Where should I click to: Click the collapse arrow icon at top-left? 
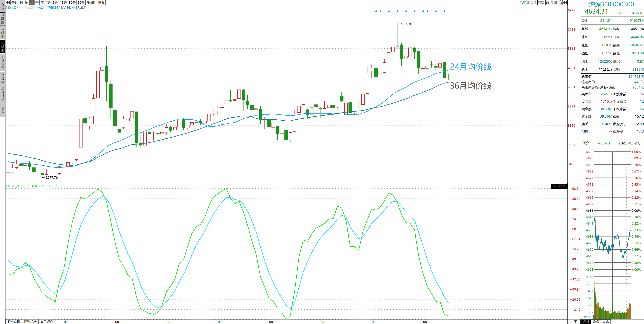point(8,3)
